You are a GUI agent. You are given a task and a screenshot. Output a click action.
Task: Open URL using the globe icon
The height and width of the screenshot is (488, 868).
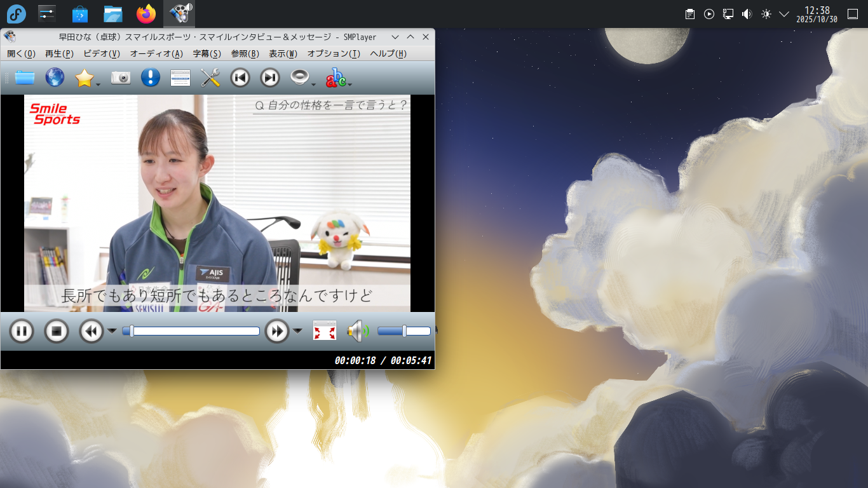[55, 78]
